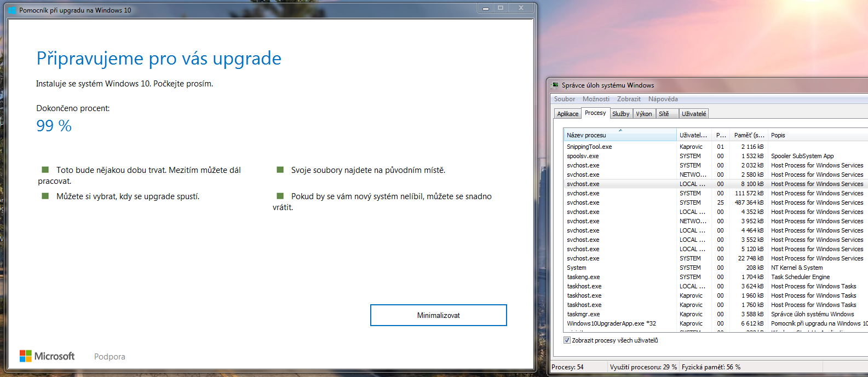This screenshot has height=377, width=868.
Task: Switch to the Aplikace tab
Action: coord(568,114)
